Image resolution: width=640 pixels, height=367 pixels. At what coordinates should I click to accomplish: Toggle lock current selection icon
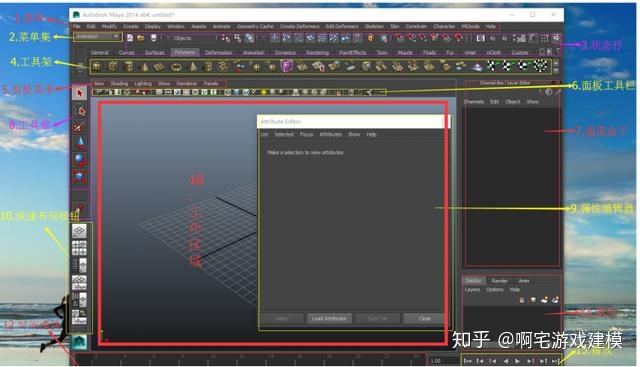tap(371, 38)
